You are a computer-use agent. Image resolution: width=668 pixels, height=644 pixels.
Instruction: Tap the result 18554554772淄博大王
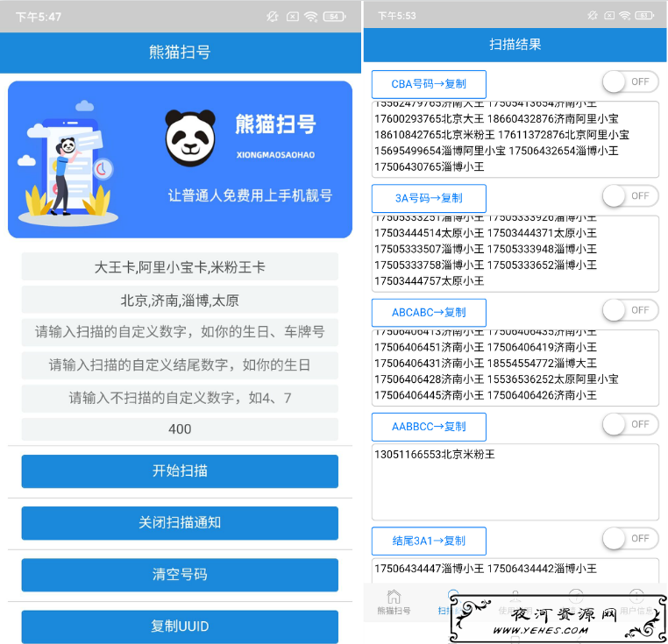coord(542,364)
